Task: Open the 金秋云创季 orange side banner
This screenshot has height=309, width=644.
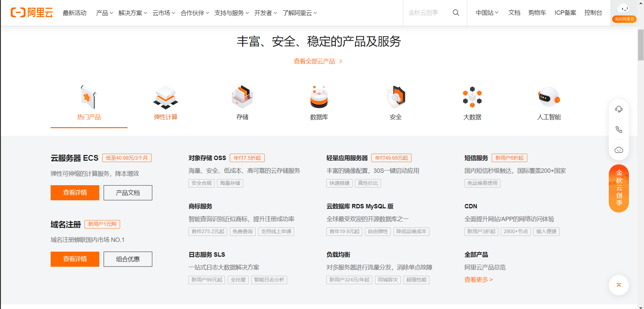Action: 619,188
